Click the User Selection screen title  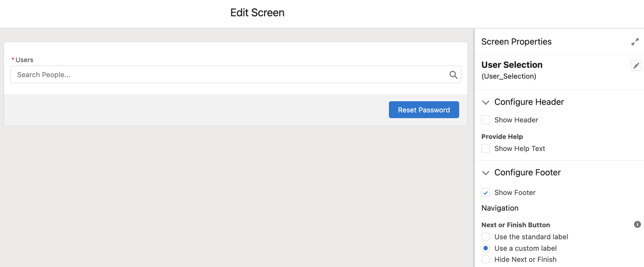click(512, 65)
